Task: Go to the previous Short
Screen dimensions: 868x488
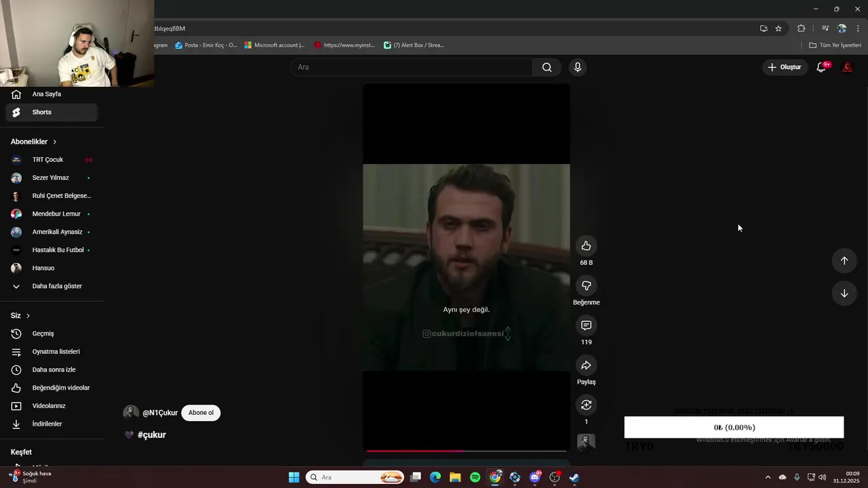Action: (x=844, y=260)
